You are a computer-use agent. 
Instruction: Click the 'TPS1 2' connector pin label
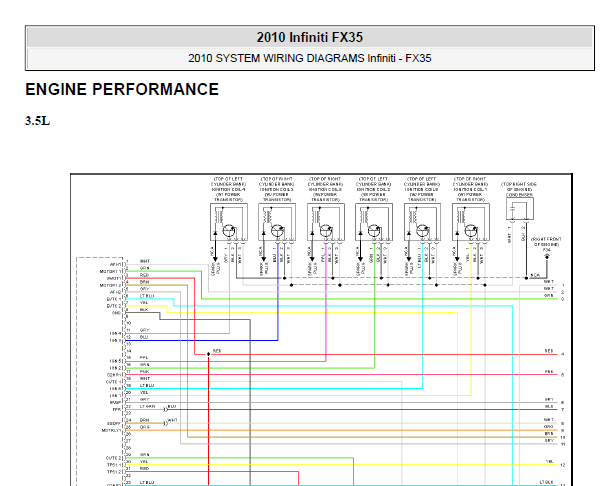(x=114, y=472)
